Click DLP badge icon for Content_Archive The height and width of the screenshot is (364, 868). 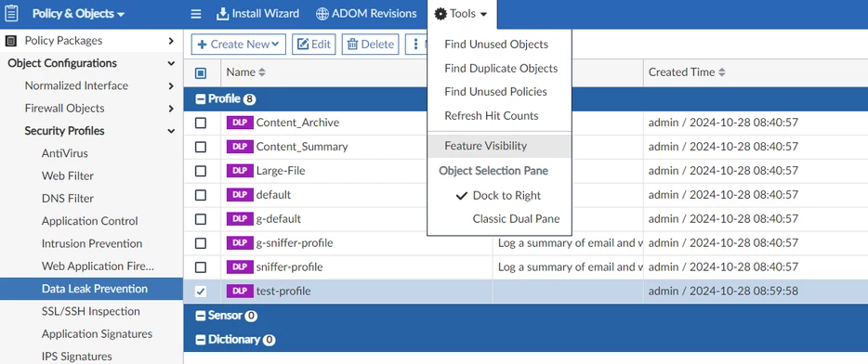click(x=240, y=123)
